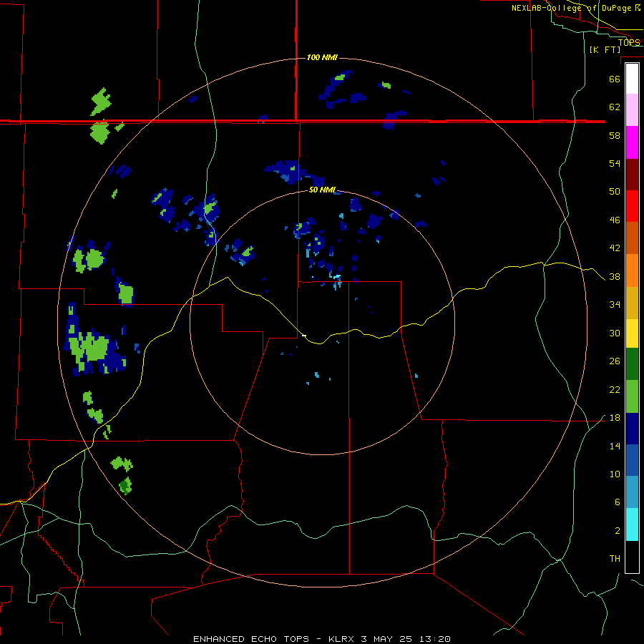
Task: Click the bright red legend swatch
Action: pyautogui.click(x=632, y=206)
